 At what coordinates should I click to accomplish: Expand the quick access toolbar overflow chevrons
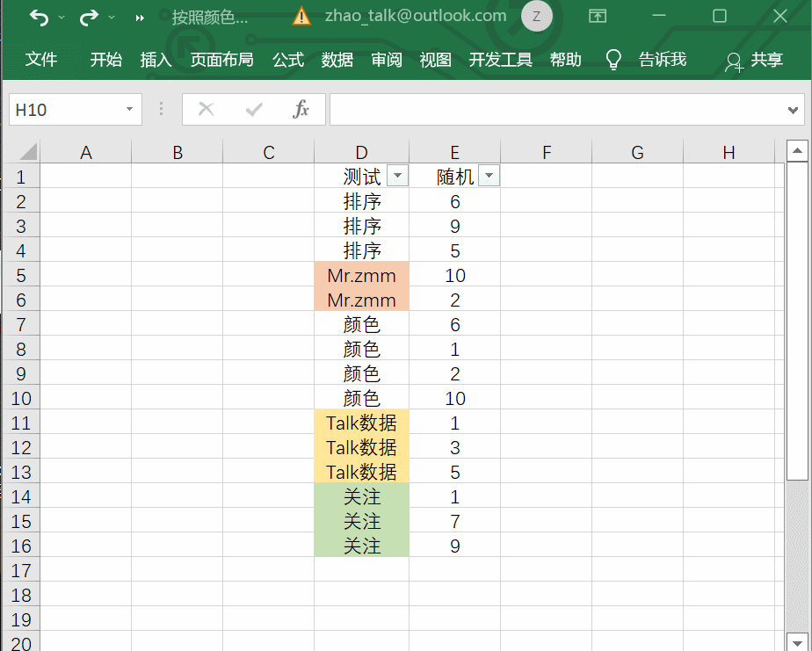pos(140,18)
